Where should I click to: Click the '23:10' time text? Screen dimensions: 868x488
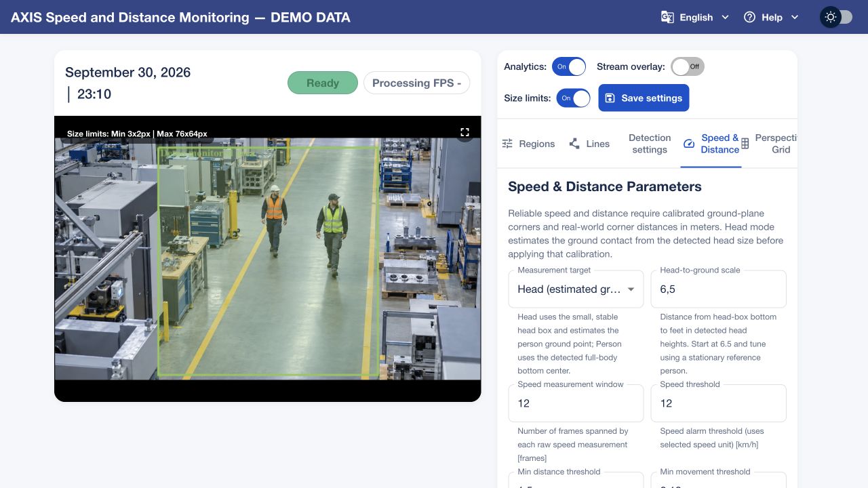pos(94,94)
